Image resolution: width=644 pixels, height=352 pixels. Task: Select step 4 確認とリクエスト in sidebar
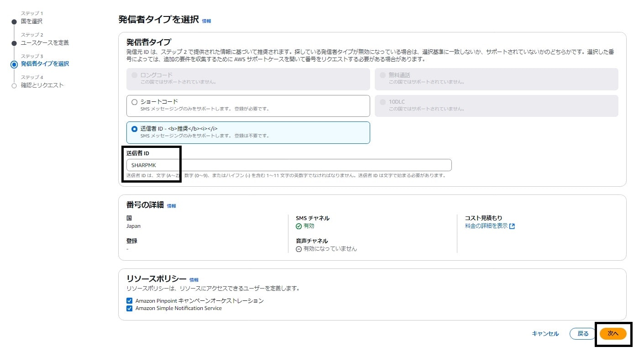(42, 85)
